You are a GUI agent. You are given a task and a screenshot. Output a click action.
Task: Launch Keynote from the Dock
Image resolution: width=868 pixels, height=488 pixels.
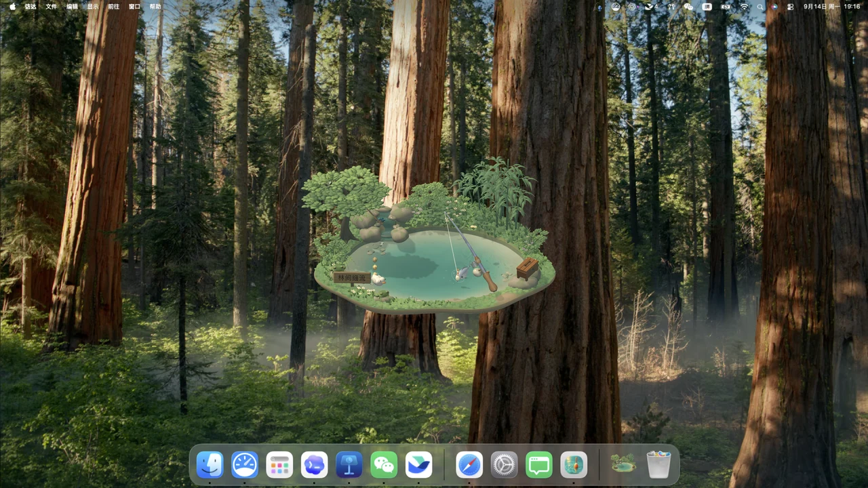point(349,465)
